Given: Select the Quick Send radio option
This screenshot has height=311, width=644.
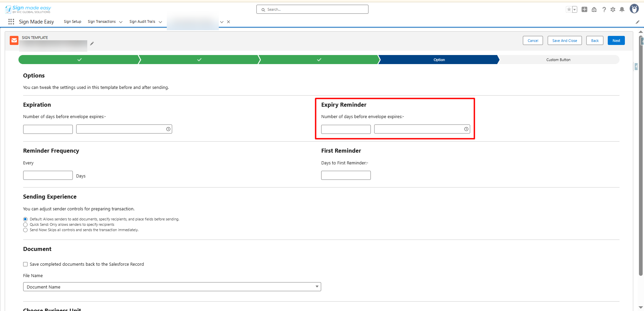Looking at the screenshot, I should (26, 225).
